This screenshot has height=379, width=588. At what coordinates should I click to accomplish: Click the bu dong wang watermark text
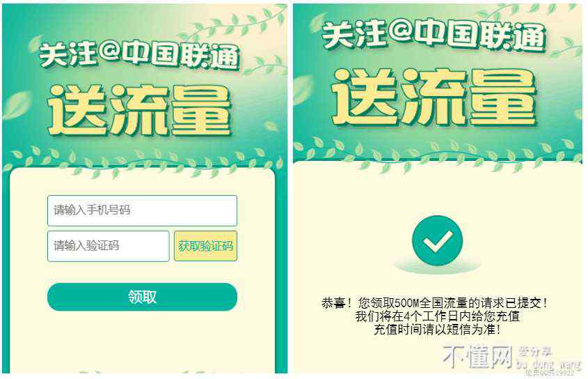coord(548,364)
